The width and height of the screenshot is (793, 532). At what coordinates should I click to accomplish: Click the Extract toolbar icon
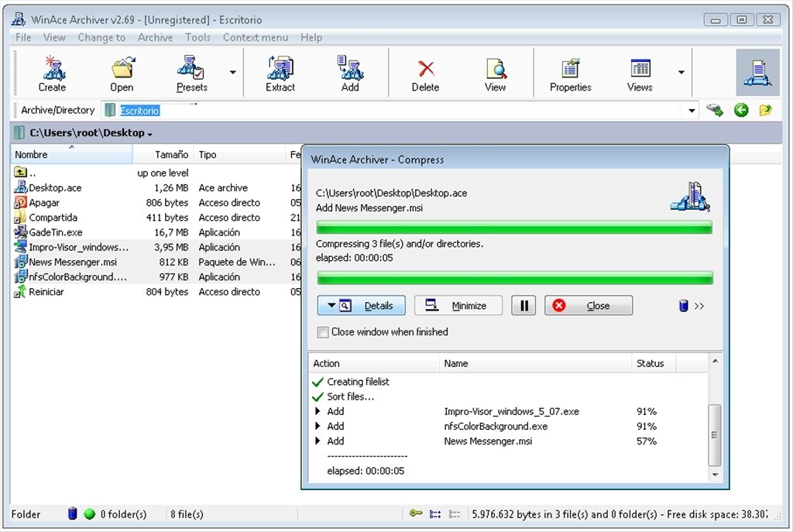[x=280, y=68]
